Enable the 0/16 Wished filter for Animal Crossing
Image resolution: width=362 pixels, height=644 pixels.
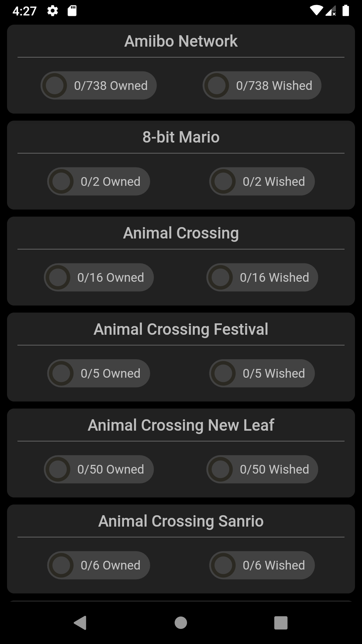pos(262,277)
